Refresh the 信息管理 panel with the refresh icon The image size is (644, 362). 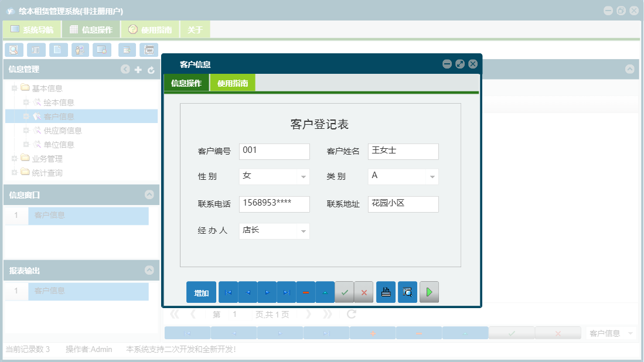(x=151, y=69)
